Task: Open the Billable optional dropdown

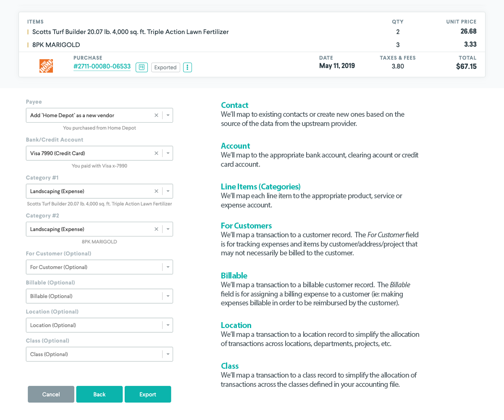Action: 99,296
